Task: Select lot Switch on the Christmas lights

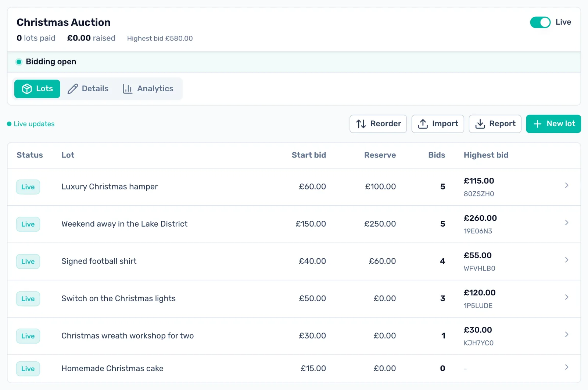Action: pyautogui.click(x=118, y=298)
